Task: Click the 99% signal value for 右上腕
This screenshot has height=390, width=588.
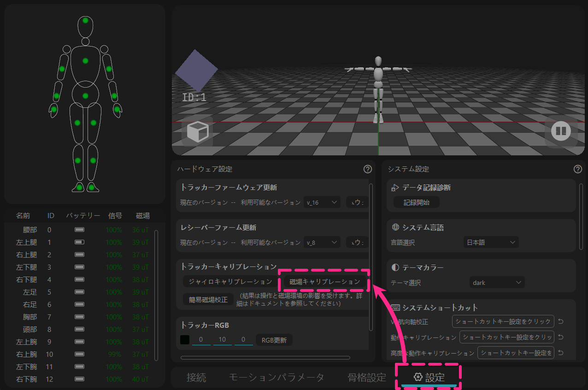Action: click(x=115, y=354)
